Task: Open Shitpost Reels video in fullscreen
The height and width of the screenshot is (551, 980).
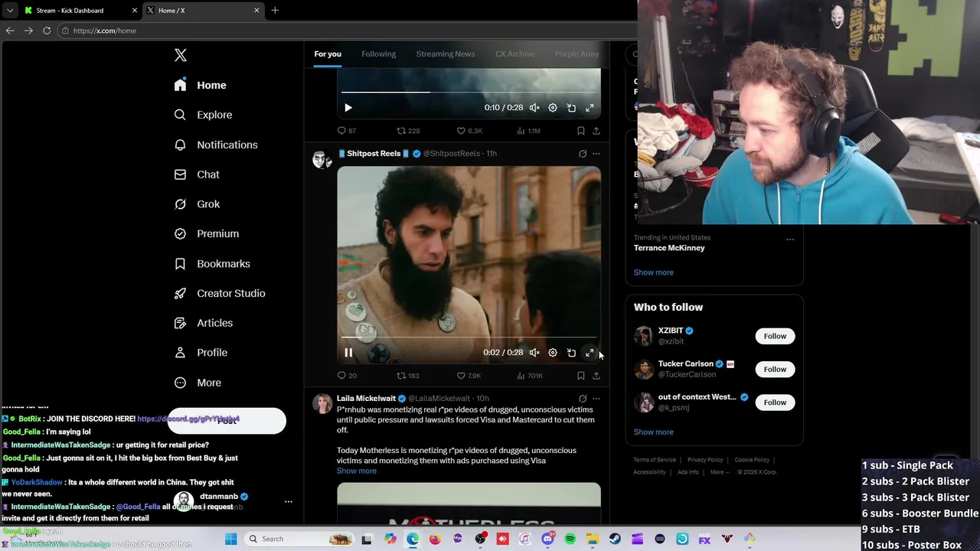Action: (590, 353)
